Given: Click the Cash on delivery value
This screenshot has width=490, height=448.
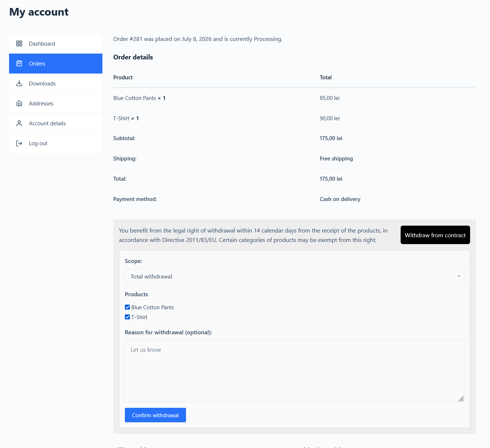Looking at the screenshot, I should (x=340, y=199).
